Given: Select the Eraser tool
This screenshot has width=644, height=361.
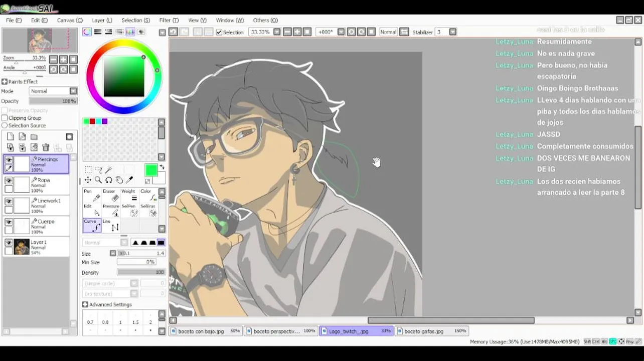Looking at the screenshot, I should 110,196.
